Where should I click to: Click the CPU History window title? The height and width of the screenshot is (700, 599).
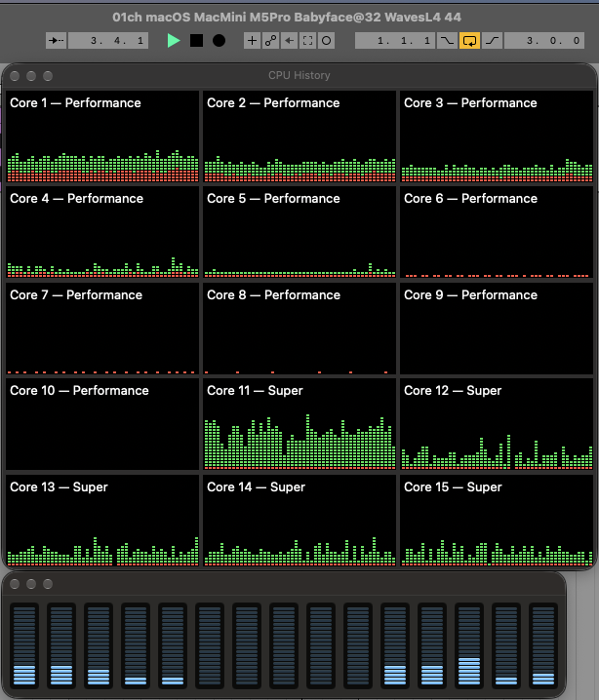click(299, 75)
